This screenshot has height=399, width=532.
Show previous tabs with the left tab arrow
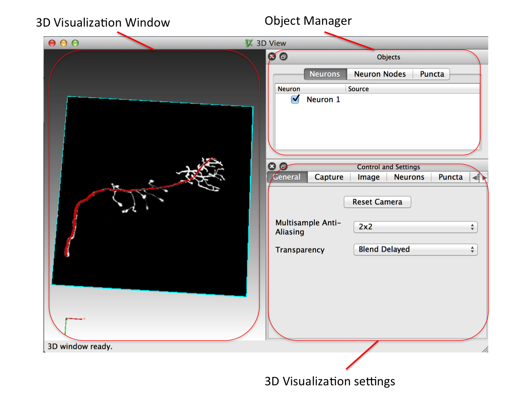tap(475, 178)
